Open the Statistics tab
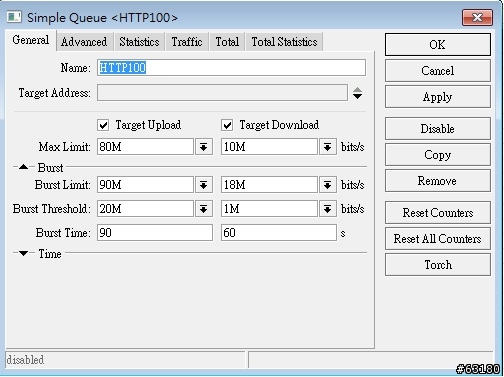 click(x=139, y=42)
